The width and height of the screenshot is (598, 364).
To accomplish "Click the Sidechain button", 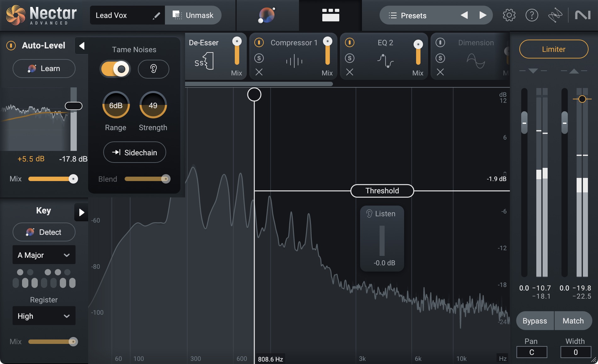I will point(135,152).
